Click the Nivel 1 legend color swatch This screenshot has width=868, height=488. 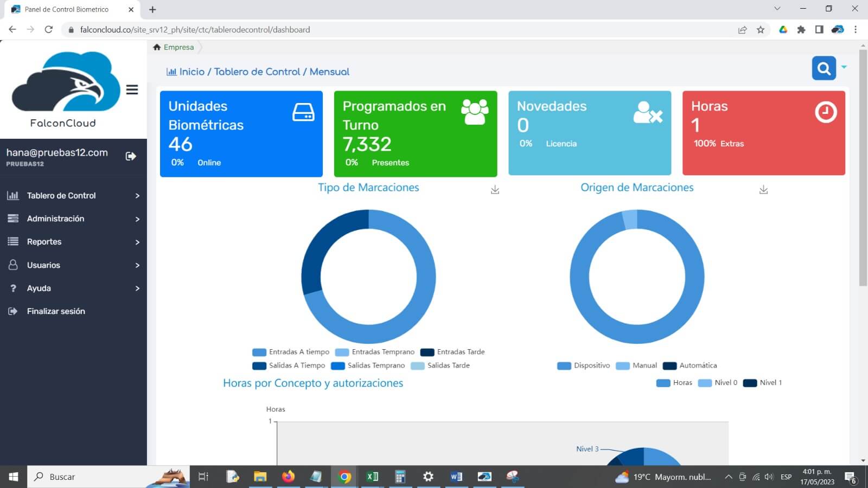(x=750, y=383)
